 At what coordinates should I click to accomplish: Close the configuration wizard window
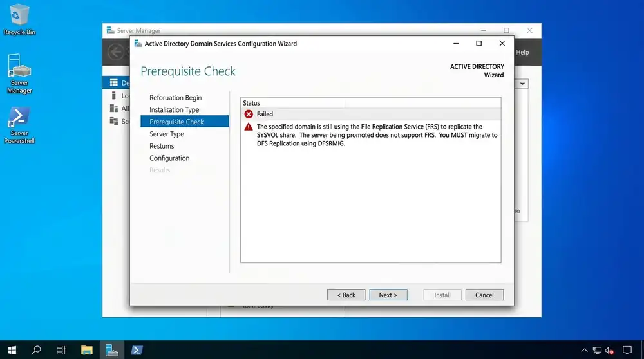tap(502, 44)
